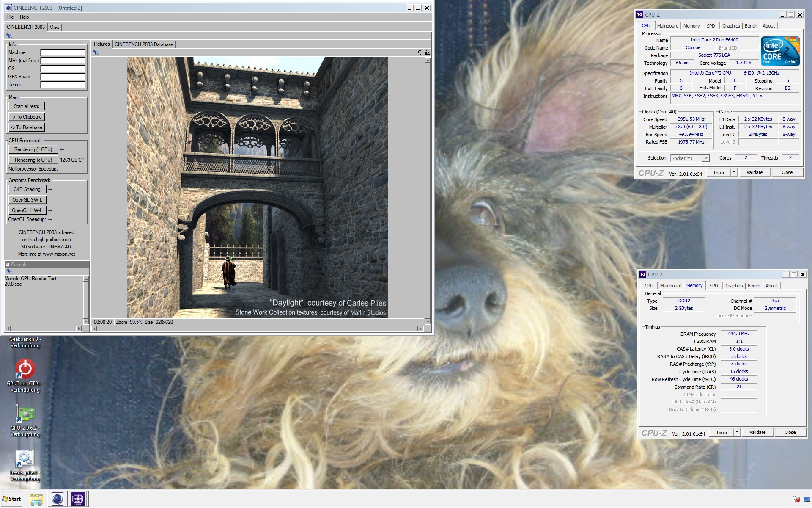Click the rendered Daylight castle image
The height and width of the screenshot is (508, 812).
pyautogui.click(x=257, y=187)
